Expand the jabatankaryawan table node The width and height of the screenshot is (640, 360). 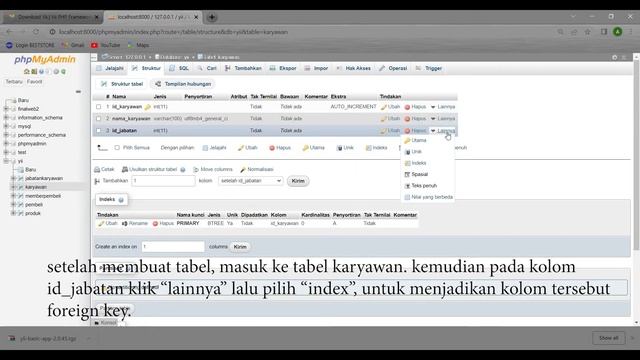click(13, 178)
